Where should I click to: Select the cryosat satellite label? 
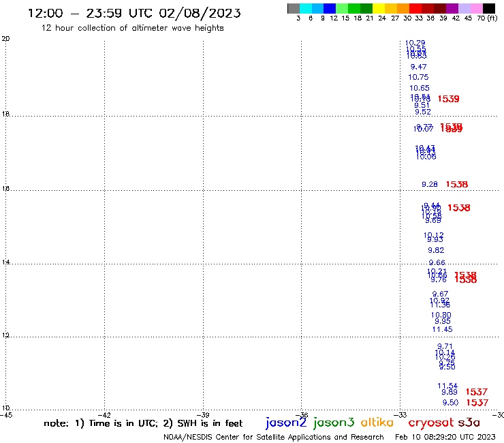click(x=431, y=423)
